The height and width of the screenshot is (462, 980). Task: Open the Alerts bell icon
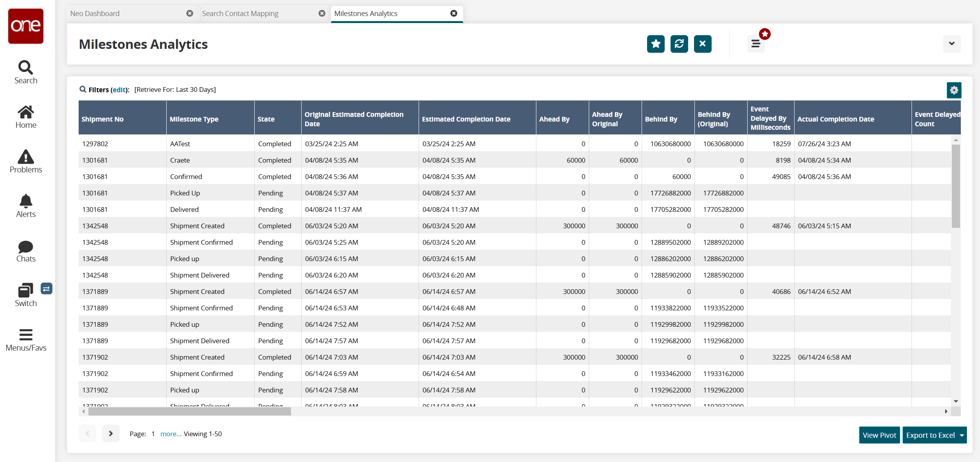pos(26,206)
